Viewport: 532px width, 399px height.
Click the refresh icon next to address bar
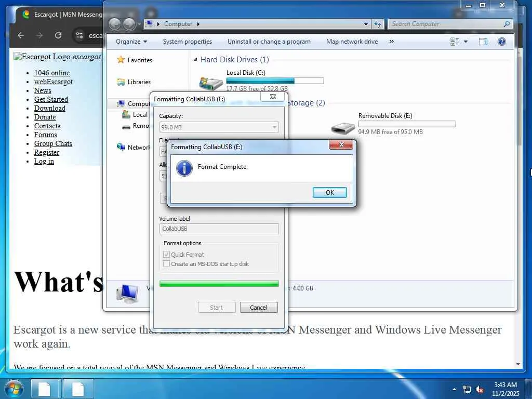[377, 24]
